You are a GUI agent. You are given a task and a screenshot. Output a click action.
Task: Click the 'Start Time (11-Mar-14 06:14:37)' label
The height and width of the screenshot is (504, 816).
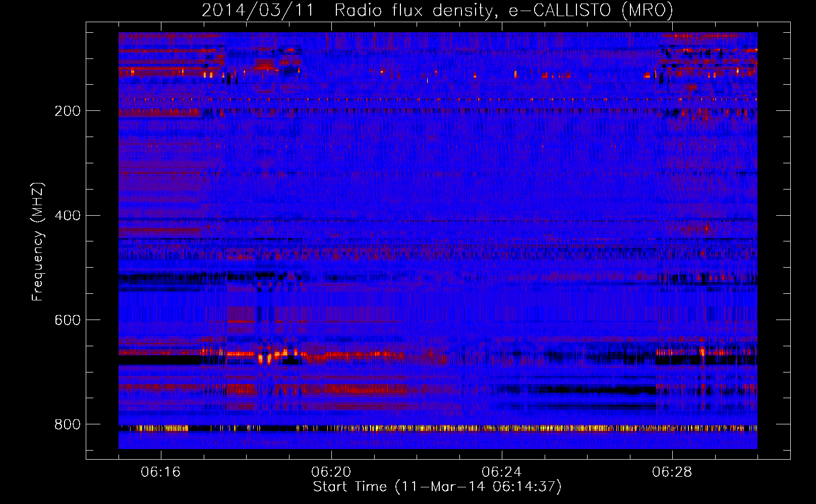437,487
